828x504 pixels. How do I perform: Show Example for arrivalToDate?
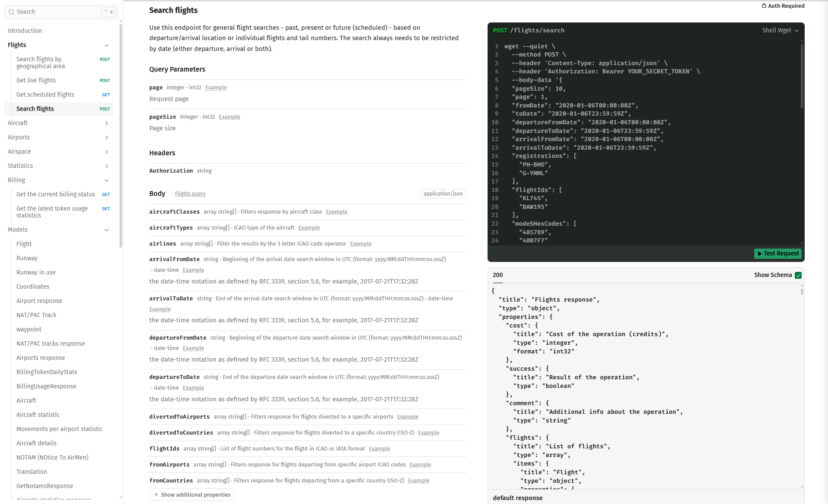(160, 309)
